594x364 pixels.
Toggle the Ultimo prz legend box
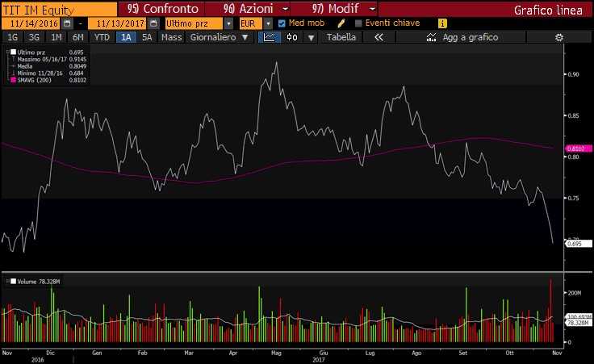pyautogui.click(x=13, y=52)
